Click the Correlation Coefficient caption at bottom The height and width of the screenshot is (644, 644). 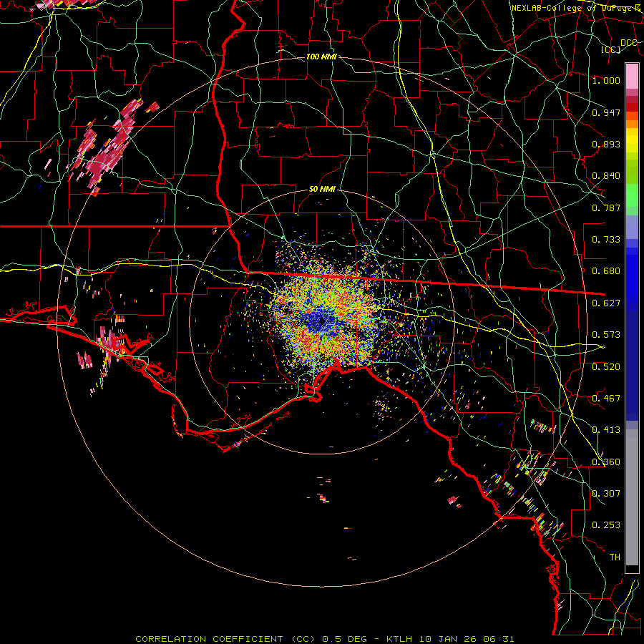tap(225, 639)
